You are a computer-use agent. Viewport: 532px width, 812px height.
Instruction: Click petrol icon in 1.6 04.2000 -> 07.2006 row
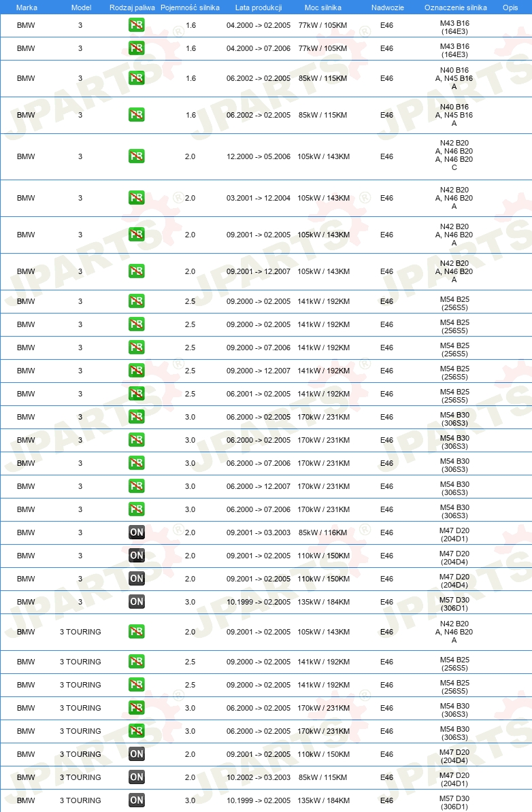pos(136,48)
